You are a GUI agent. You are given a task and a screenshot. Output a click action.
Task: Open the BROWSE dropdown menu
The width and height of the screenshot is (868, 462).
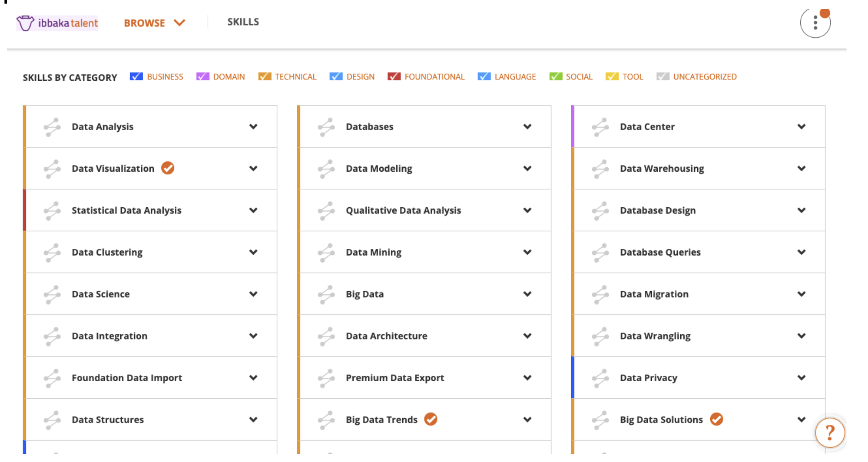coord(154,23)
